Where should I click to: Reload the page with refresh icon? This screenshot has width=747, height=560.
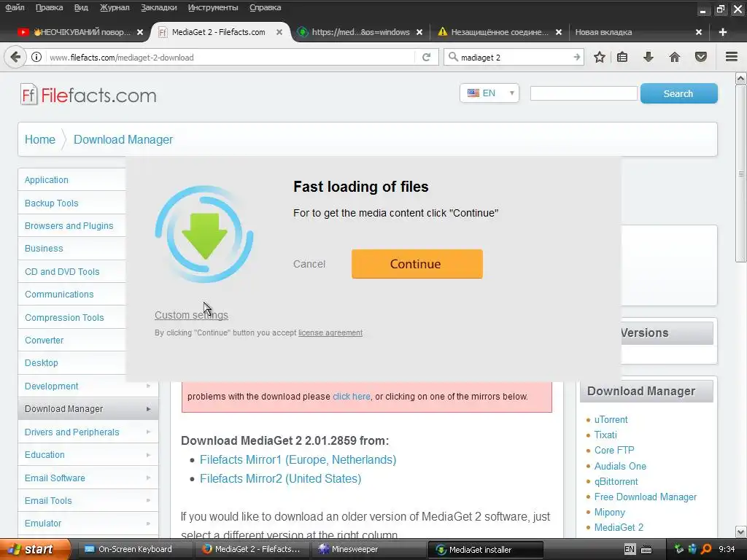(x=426, y=57)
